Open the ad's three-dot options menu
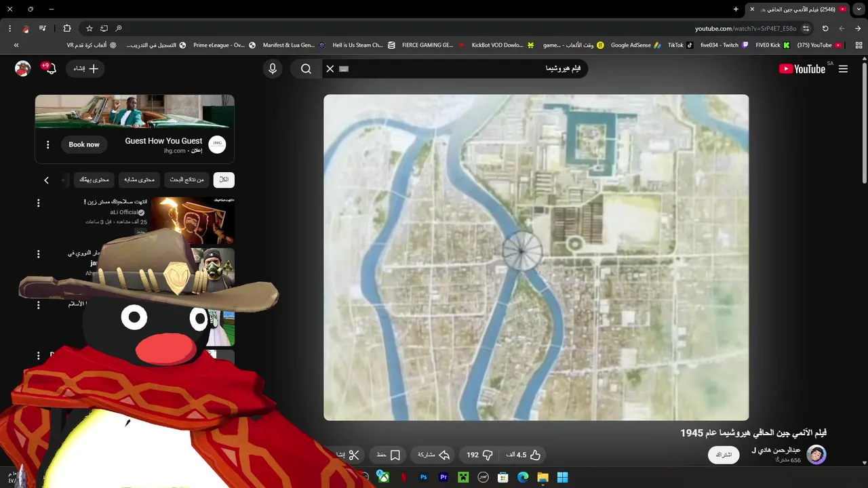Viewport: 868px width, 488px height. [x=47, y=144]
